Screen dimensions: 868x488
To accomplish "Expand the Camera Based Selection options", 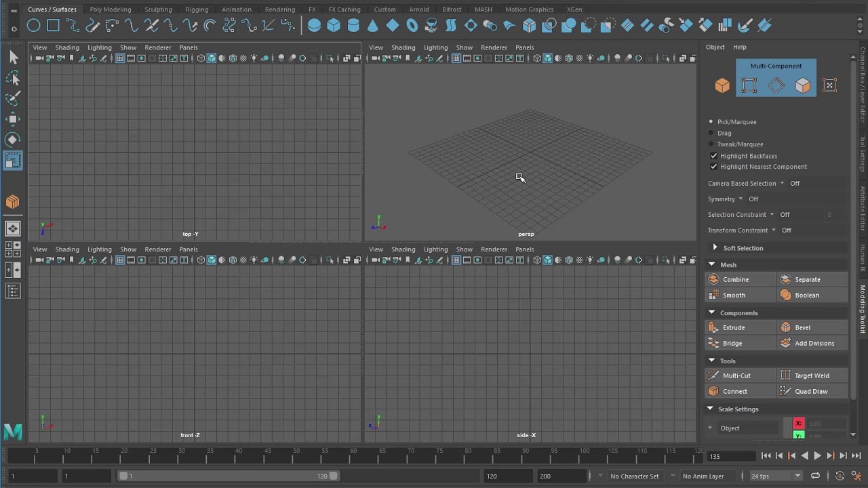I will pos(782,183).
